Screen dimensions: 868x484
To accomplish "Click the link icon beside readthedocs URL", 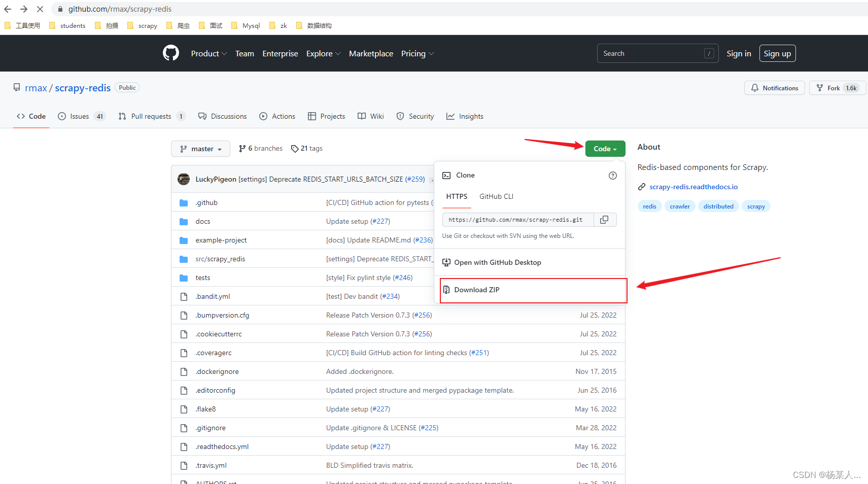I will click(642, 187).
